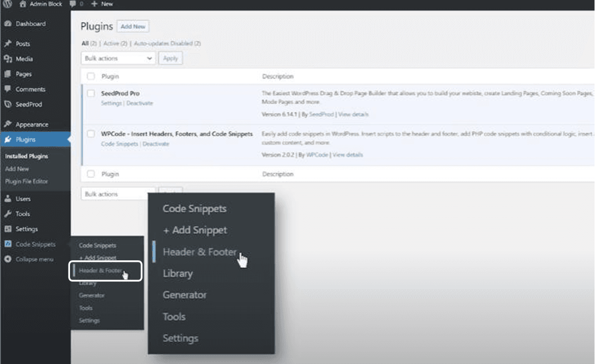Screen dimensions: 595x364
Task: Click the WordPress logo icon
Action: point(8,4)
